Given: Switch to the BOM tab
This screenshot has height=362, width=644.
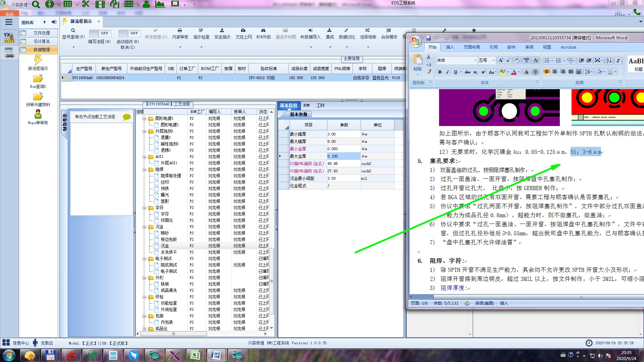Looking at the screenshot, I should (306, 105).
